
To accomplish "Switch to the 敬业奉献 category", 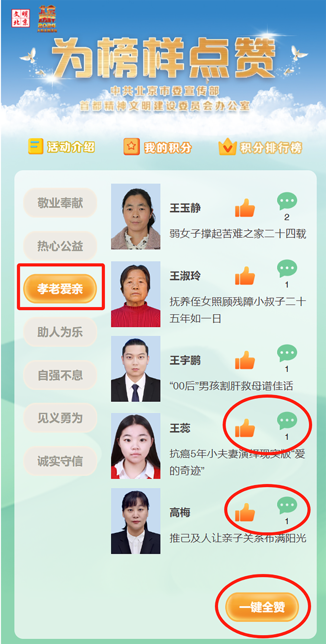I will [60, 203].
